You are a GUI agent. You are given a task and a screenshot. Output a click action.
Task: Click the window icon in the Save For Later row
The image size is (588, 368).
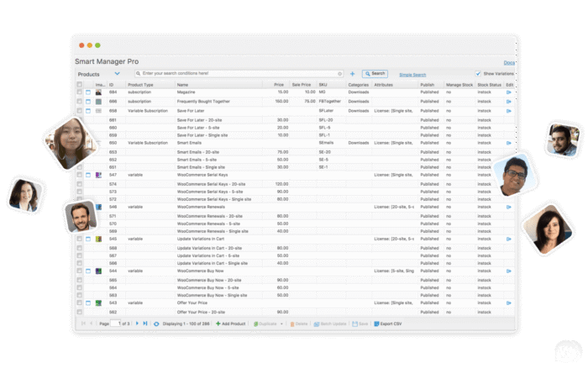point(88,111)
